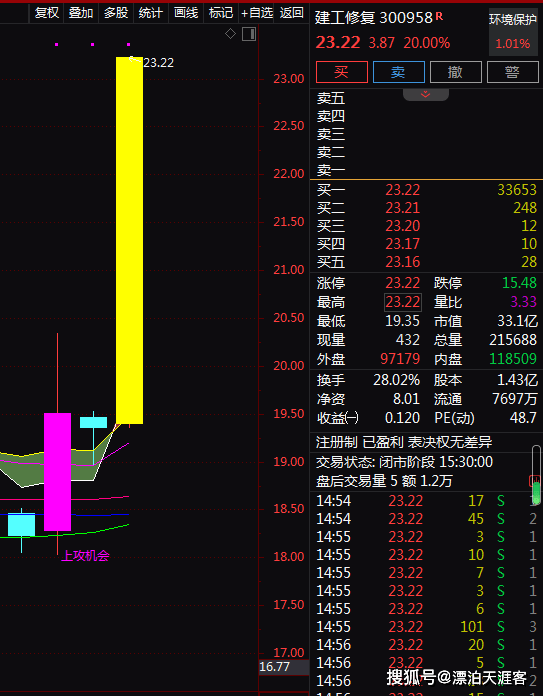Click the 返回 back button
543x696 pixels.
(x=292, y=13)
